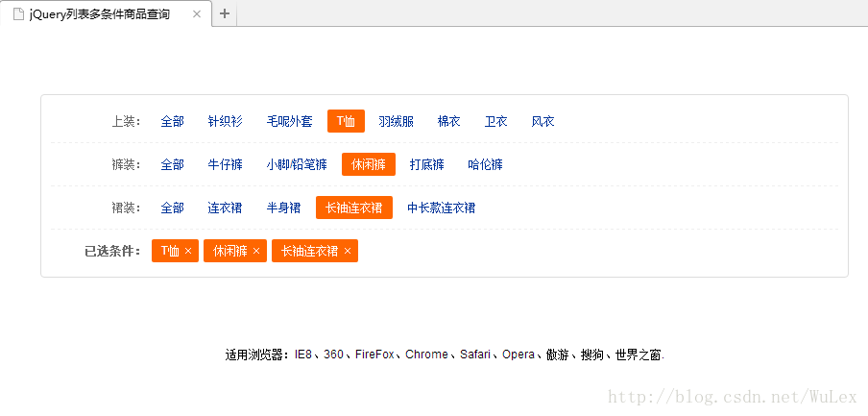This screenshot has height=416, width=868.
Task: Pick the 哈伦裤 option
Action: tap(486, 164)
